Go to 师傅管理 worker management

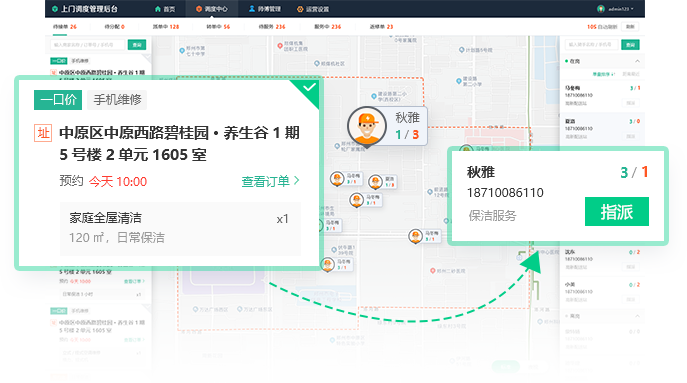tap(265, 9)
